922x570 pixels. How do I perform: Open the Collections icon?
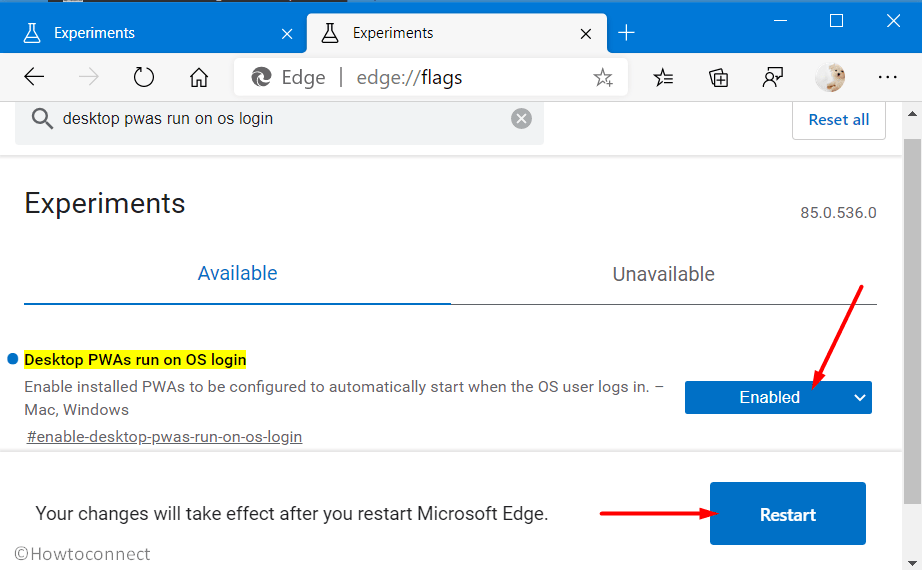(718, 77)
